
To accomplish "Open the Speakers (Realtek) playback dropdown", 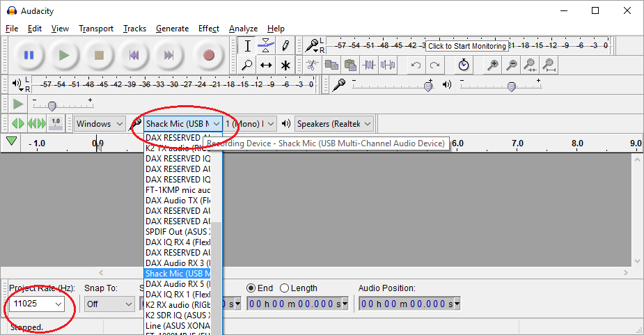I will [334, 124].
